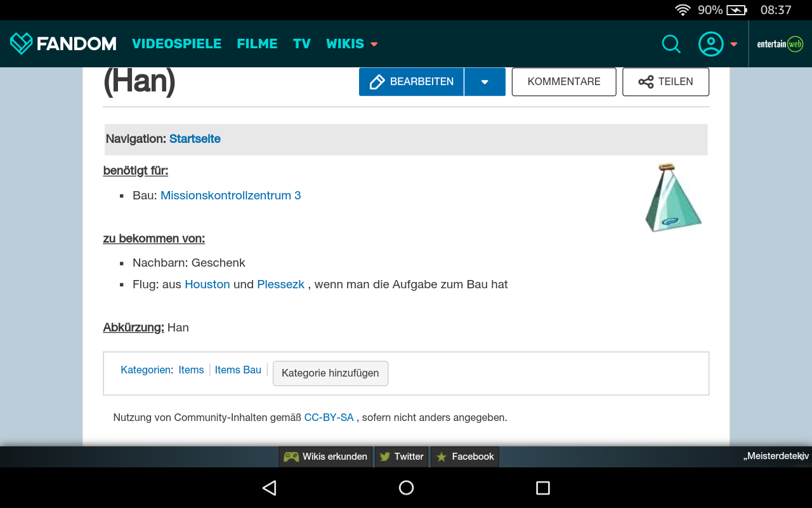Open recent apps square button

(542, 488)
